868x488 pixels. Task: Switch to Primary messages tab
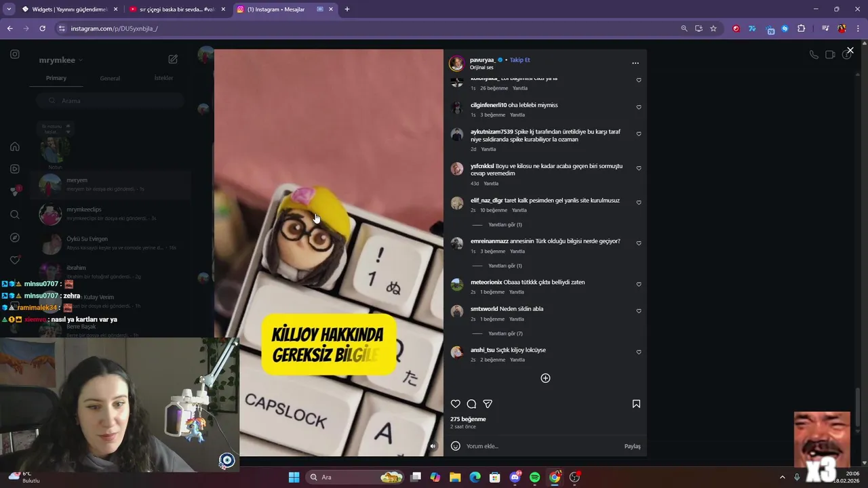coord(56,78)
